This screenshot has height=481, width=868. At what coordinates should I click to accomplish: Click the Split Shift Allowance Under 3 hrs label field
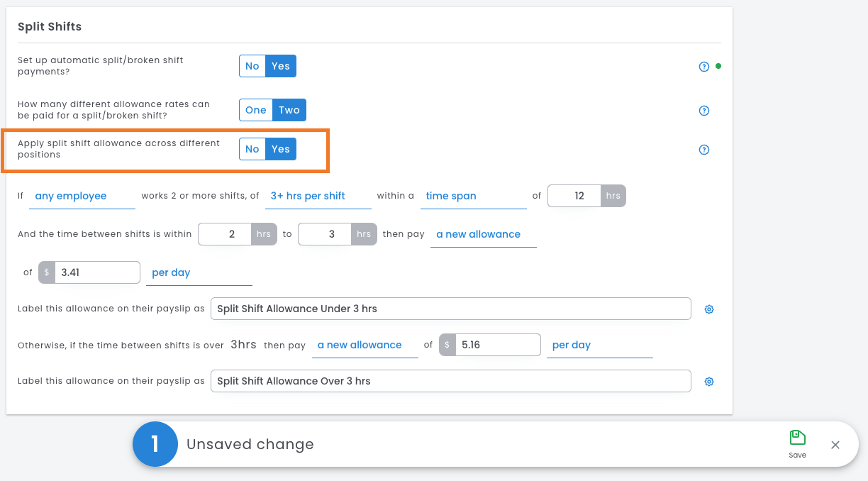pos(450,309)
